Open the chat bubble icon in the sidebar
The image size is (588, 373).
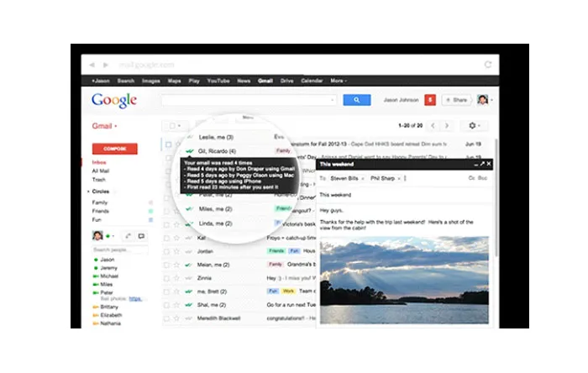(141, 236)
